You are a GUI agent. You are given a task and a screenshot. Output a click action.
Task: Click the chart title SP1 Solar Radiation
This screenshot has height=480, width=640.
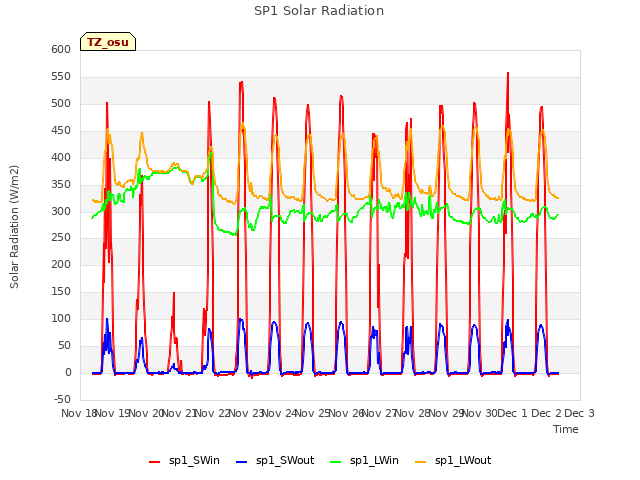[x=319, y=11]
